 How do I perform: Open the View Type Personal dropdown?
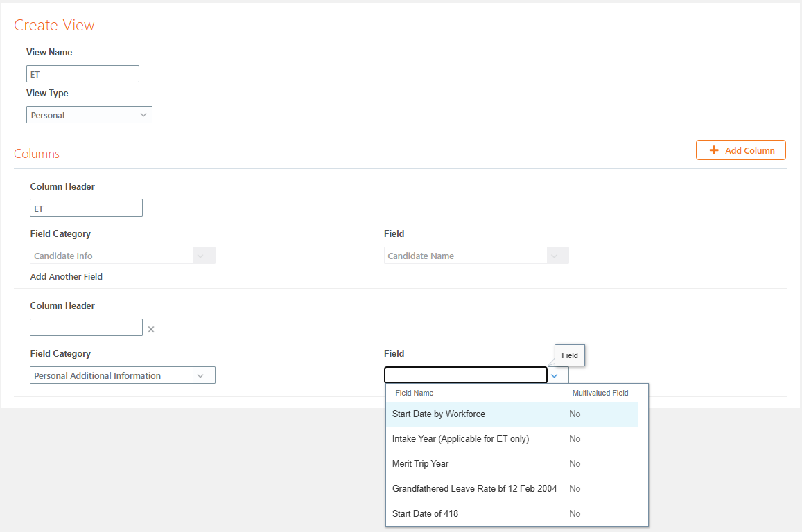click(x=89, y=114)
